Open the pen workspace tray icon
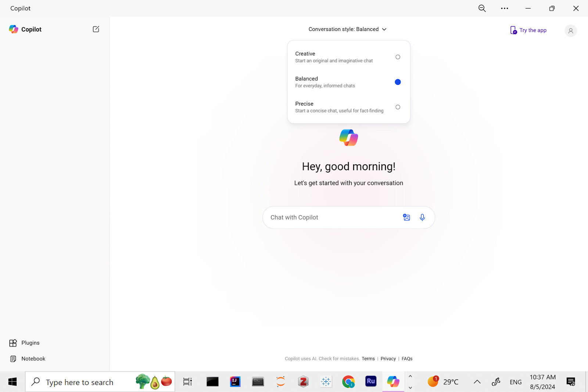588x392 pixels. (496, 382)
